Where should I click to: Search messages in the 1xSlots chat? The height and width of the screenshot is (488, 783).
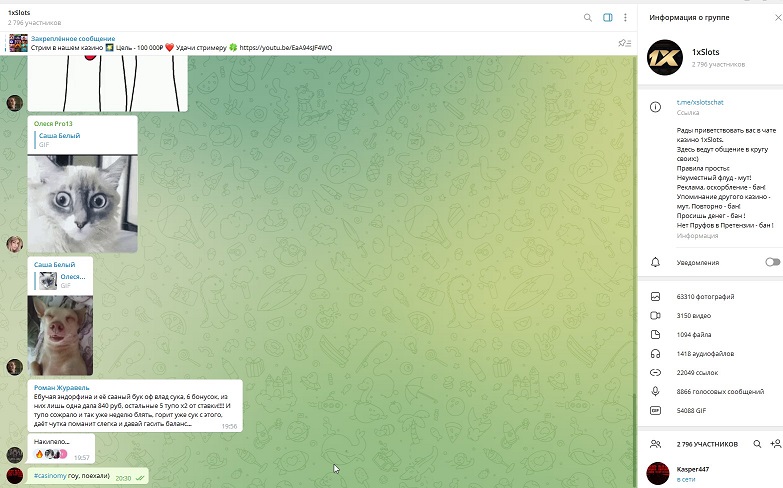(x=588, y=17)
